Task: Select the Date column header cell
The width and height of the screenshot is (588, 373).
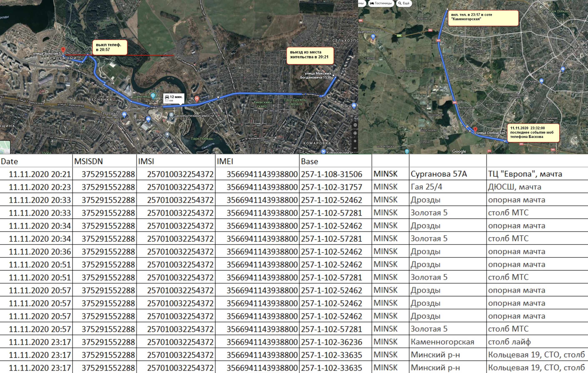Action: (x=36, y=161)
